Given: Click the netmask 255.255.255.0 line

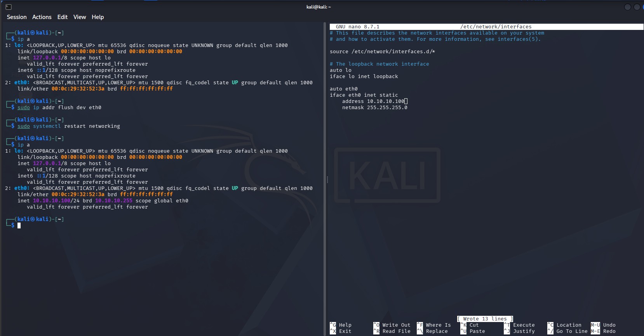Looking at the screenshot, I should [375, 108].
